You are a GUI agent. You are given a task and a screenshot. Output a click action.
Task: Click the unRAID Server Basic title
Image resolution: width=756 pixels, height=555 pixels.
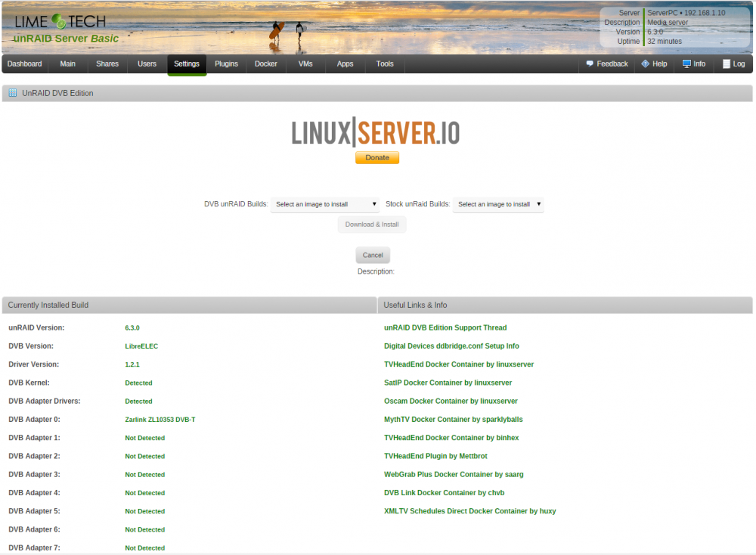tap(66, 39)
